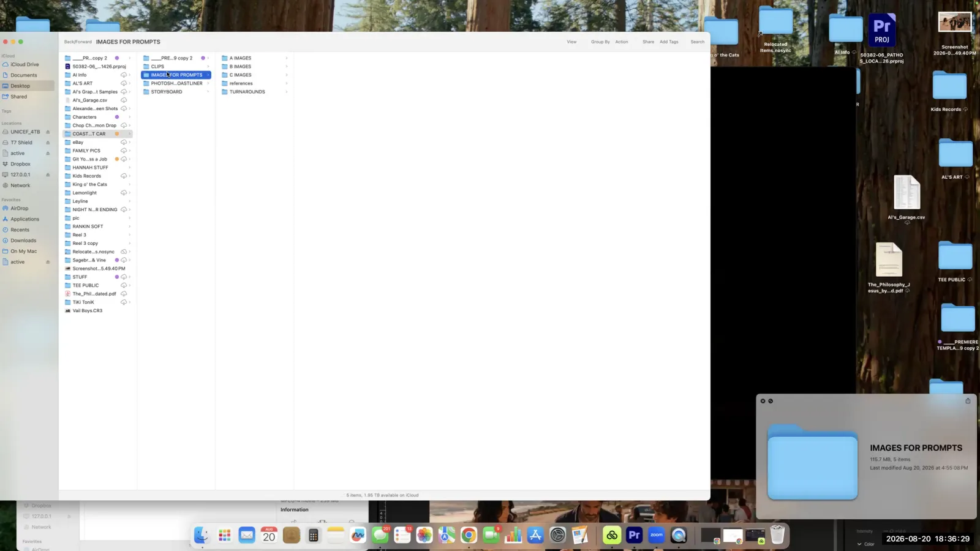The image size is (980, 551).
Task: Click the Search toolbar button
Action: 698,42
